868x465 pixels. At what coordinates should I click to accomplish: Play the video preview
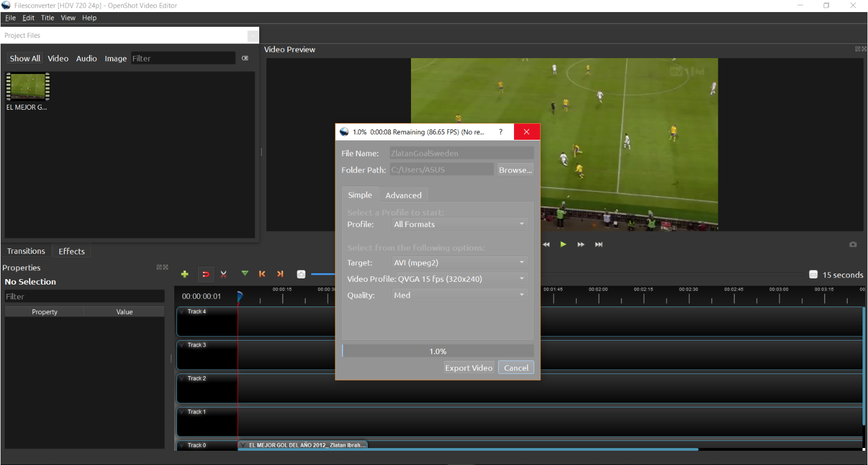pos(563,245)
